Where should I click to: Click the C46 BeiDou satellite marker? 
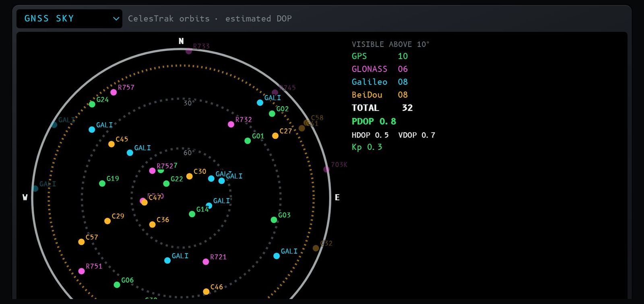[x=206, y=292]
